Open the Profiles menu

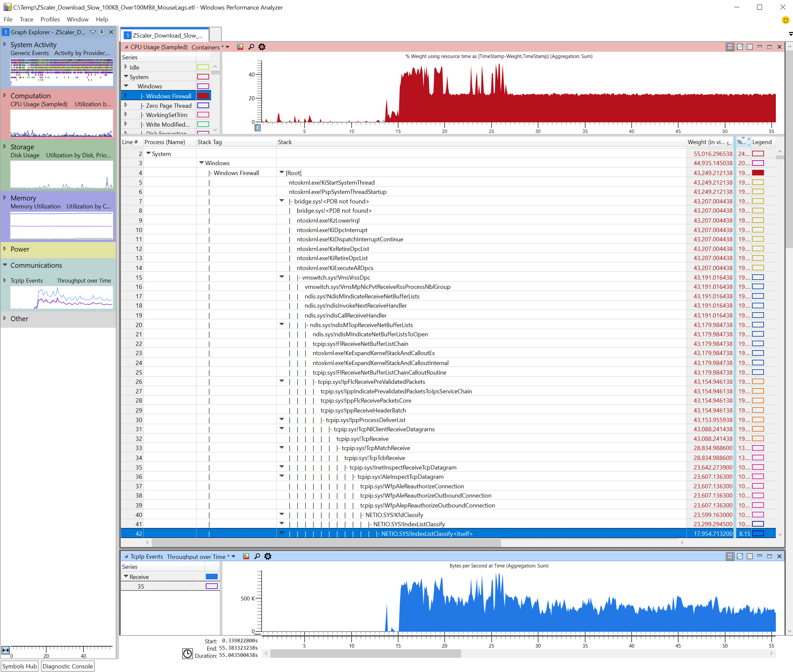50,19
